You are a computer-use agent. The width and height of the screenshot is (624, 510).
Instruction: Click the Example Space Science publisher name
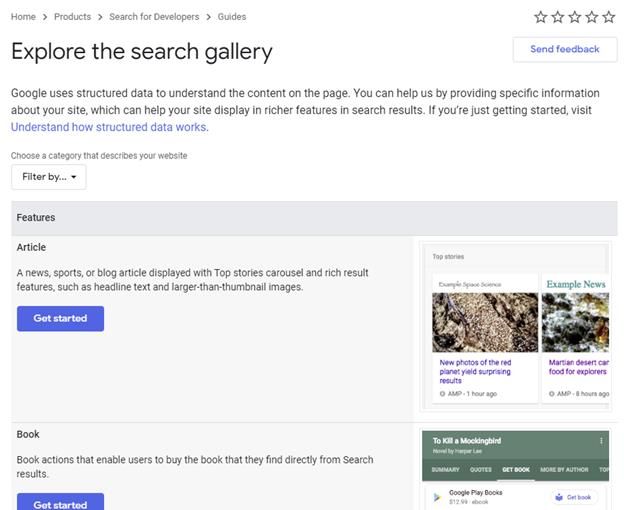470,284
